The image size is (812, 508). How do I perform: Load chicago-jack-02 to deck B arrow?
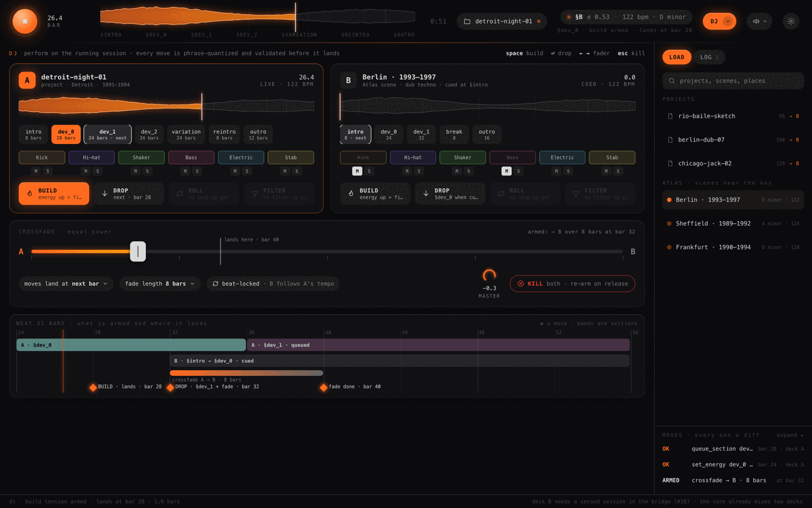click(794, 164)
